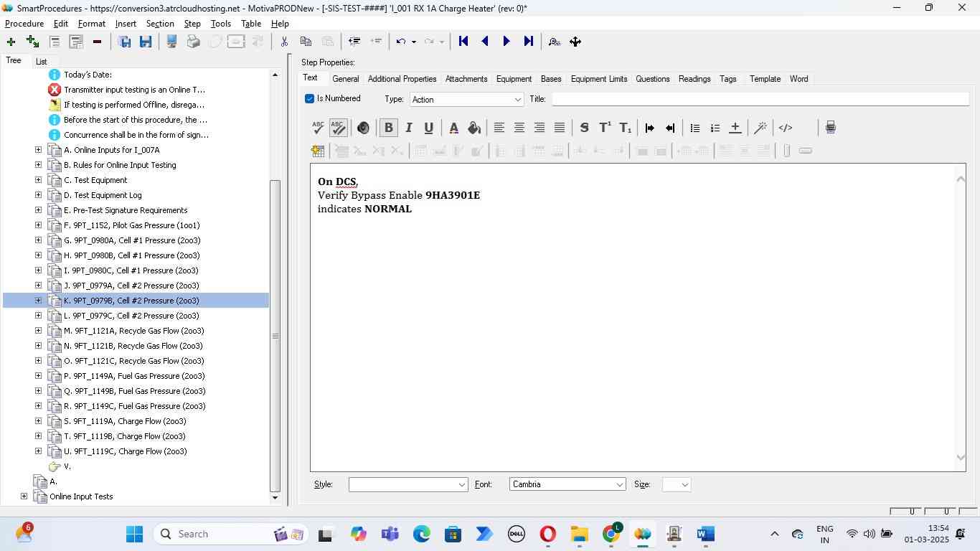This screenshot has height=551, width=980.
Task: Click the tree panel vertical scrollbar thumb
Action: tap(275, 336)
